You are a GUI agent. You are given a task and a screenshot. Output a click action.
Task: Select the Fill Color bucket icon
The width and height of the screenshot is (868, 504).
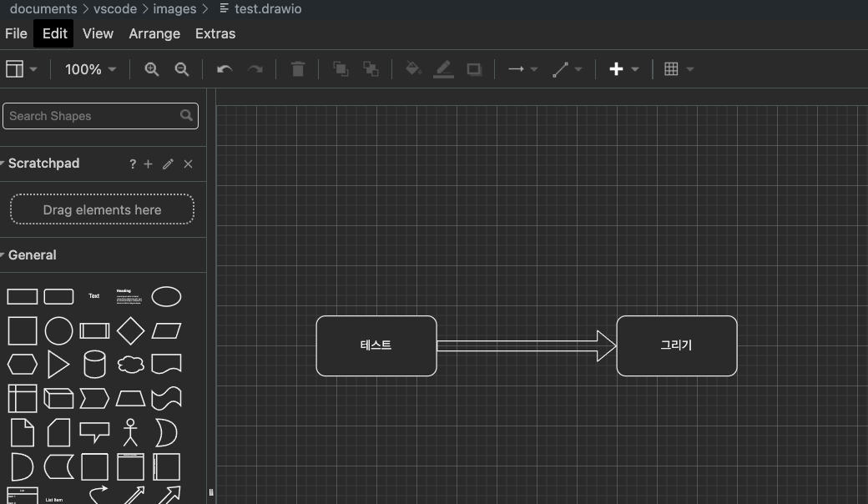click(x=412, y=69)
